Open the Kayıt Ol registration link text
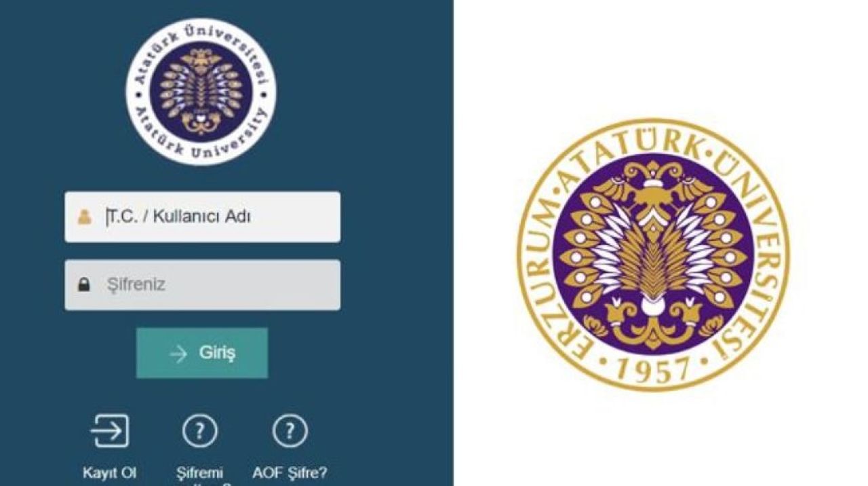 (x=110, y=473)
